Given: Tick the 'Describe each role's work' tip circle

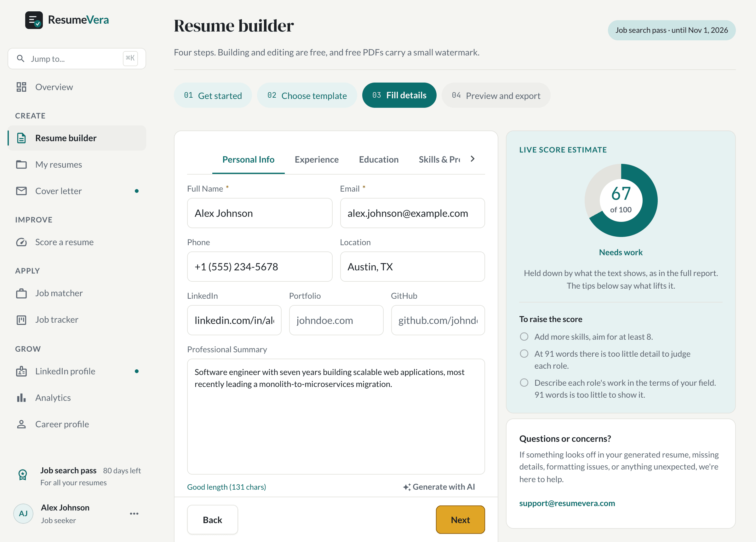Looking at the screenshot, I should point(524,383).
